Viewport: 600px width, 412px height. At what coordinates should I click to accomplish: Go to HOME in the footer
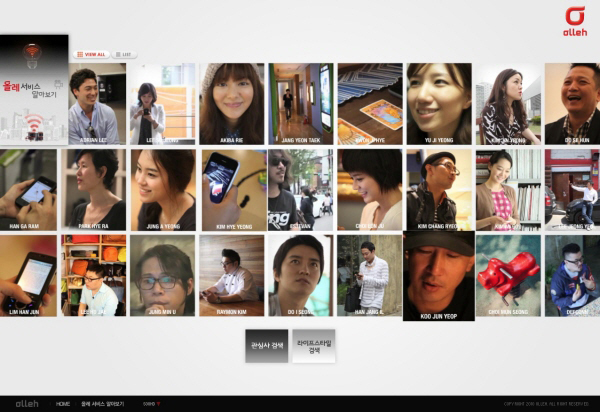tap(63, 403)
